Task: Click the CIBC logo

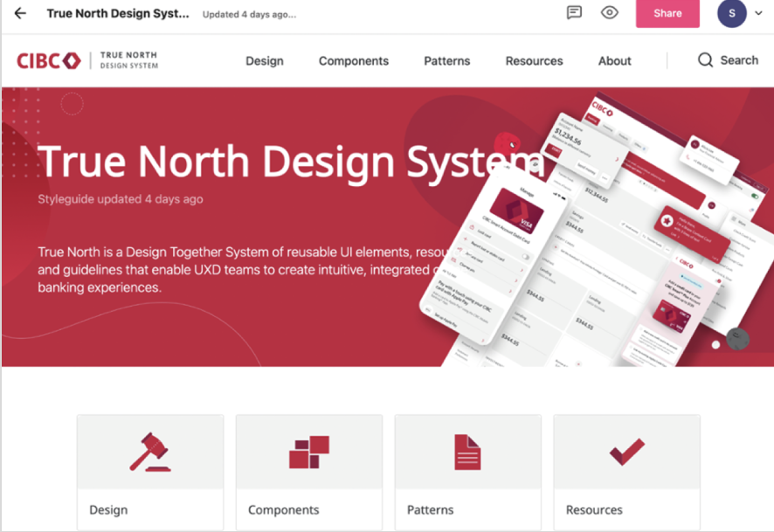Action: point(48,60)
